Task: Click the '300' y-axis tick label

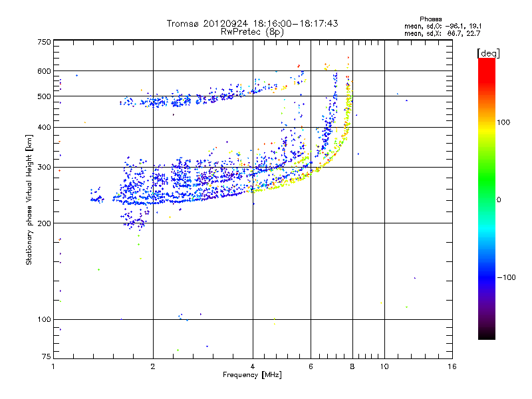Action: pyautogui.click(x=44, y=168)
